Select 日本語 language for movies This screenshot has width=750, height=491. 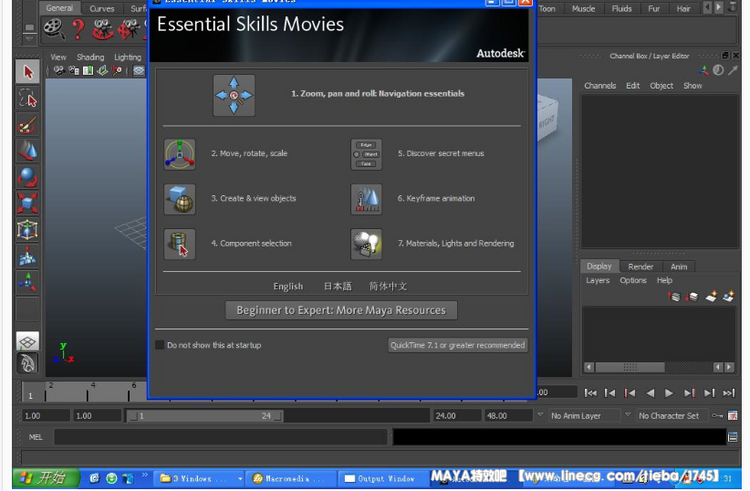(x=338, y=286)
